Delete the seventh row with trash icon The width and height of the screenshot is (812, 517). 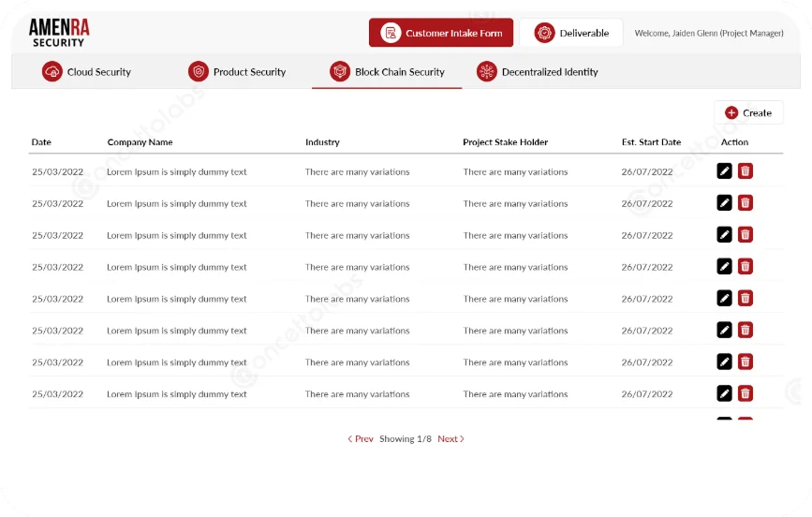[746, 362]
